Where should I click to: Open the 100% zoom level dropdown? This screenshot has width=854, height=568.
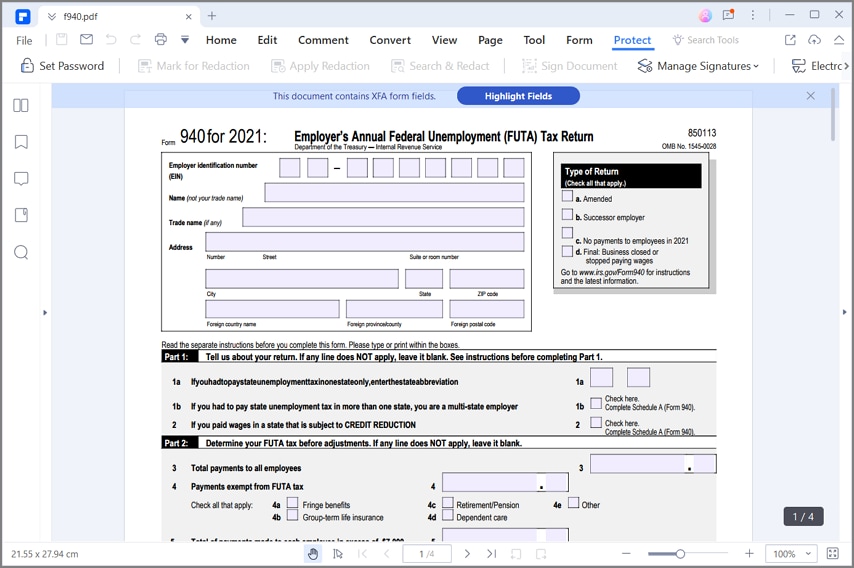791,554
